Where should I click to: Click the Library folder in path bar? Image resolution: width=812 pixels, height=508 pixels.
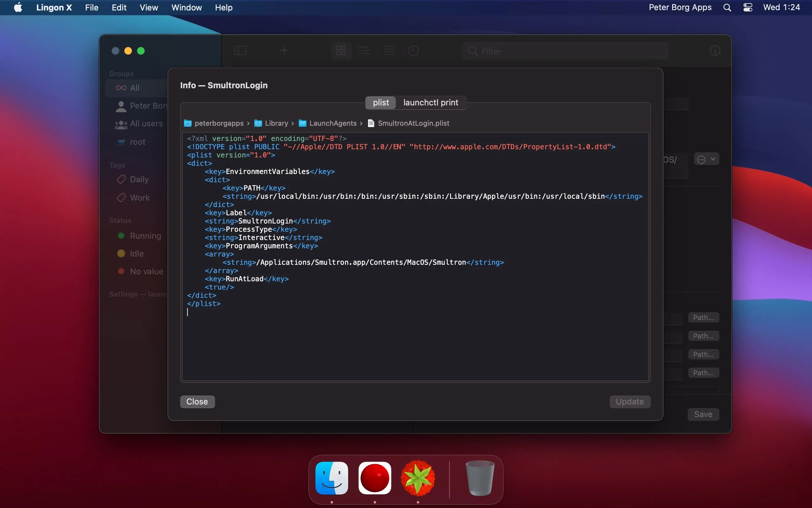coord(271,123)
